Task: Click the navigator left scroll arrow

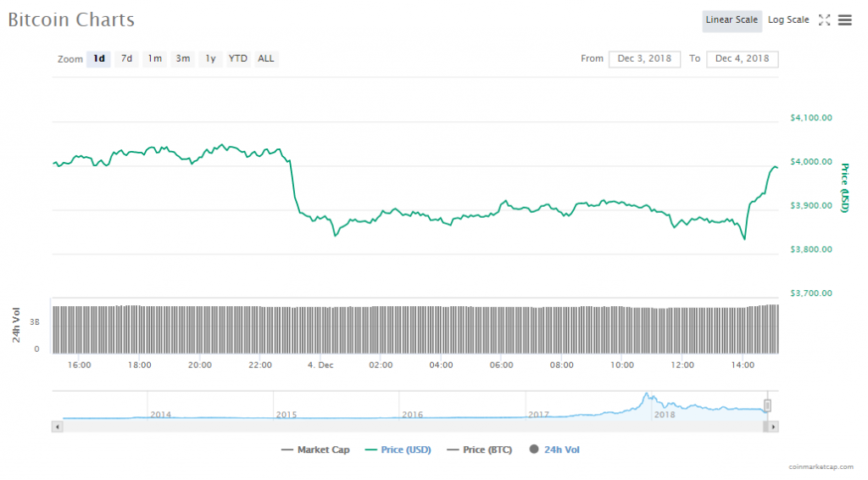Action: tap(58, 427)
